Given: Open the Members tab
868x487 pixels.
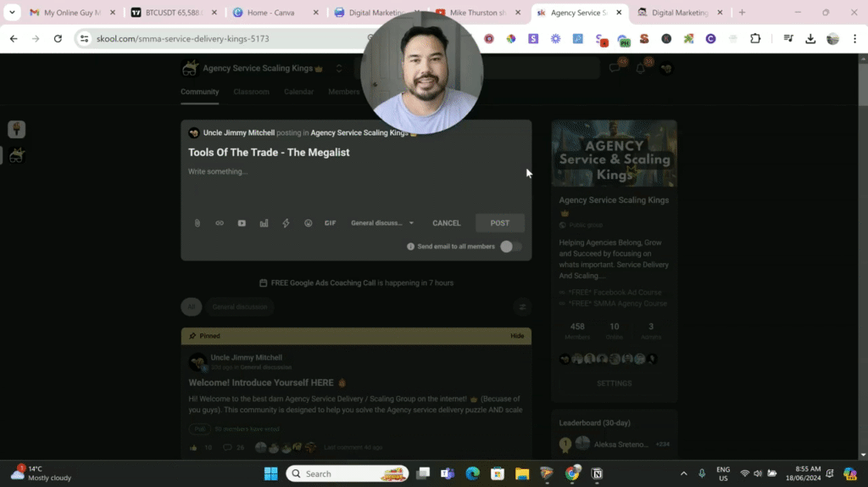Looking at the screenshot, I should [x=344, y=92].
